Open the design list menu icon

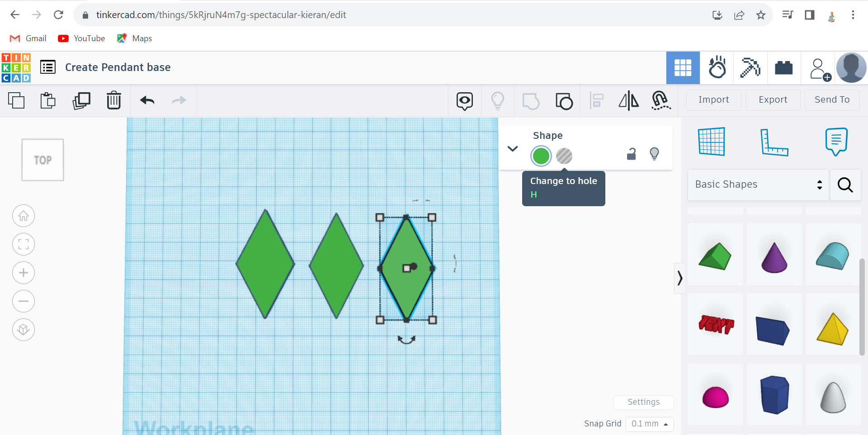click(48, 67)
